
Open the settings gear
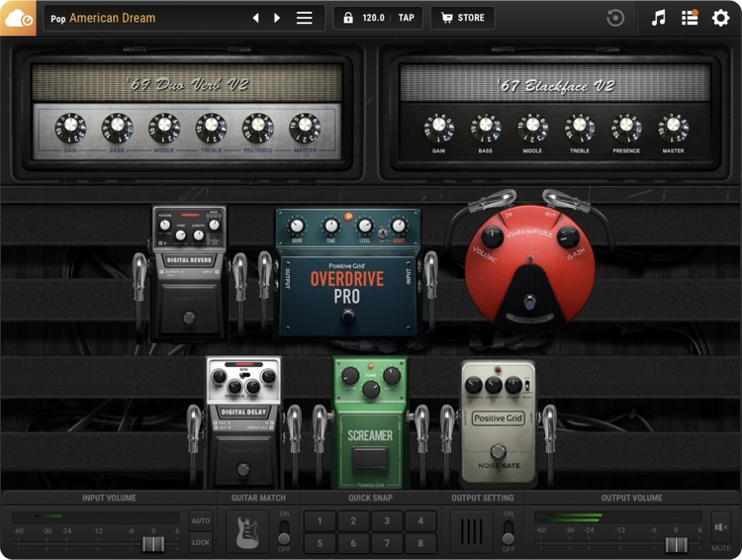720,18
